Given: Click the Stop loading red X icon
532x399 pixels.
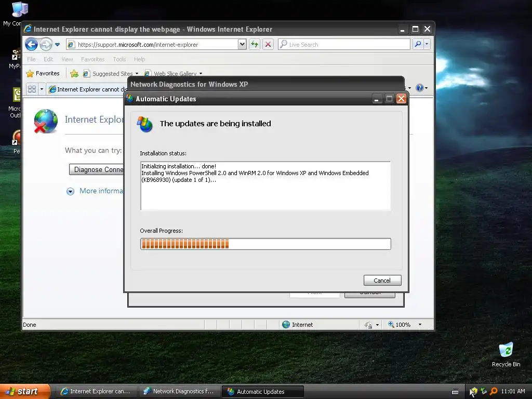Looking at the screenshot, I should pyautogui.click(x=268, y=44).
